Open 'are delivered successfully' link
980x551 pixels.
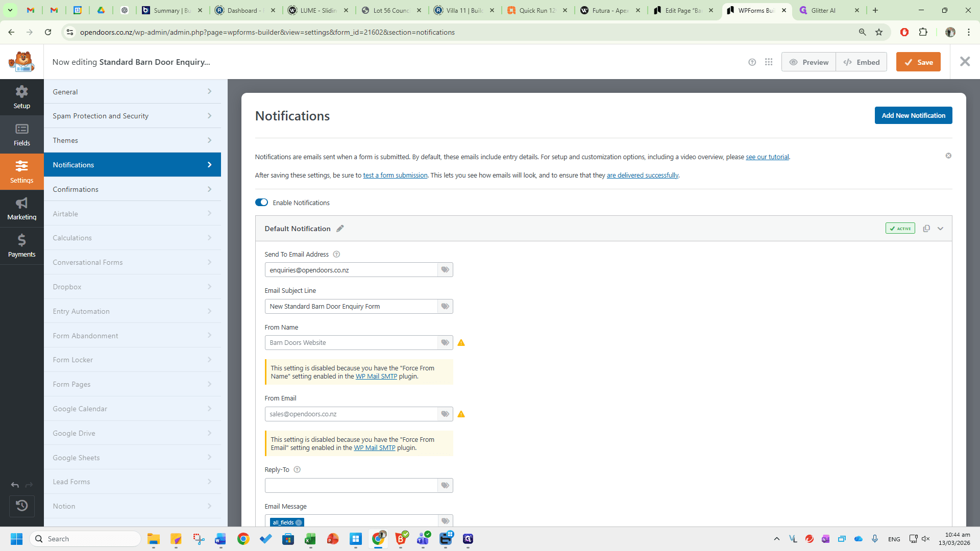pyautogui.click(x=642, y=176)
